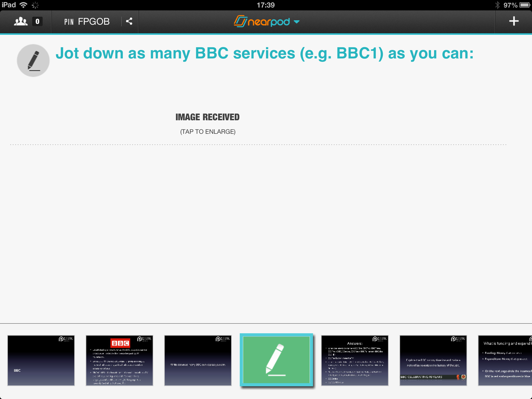Tap the students group icon
The height and width of the screenshot is (399, 532).
pos(21,22)
